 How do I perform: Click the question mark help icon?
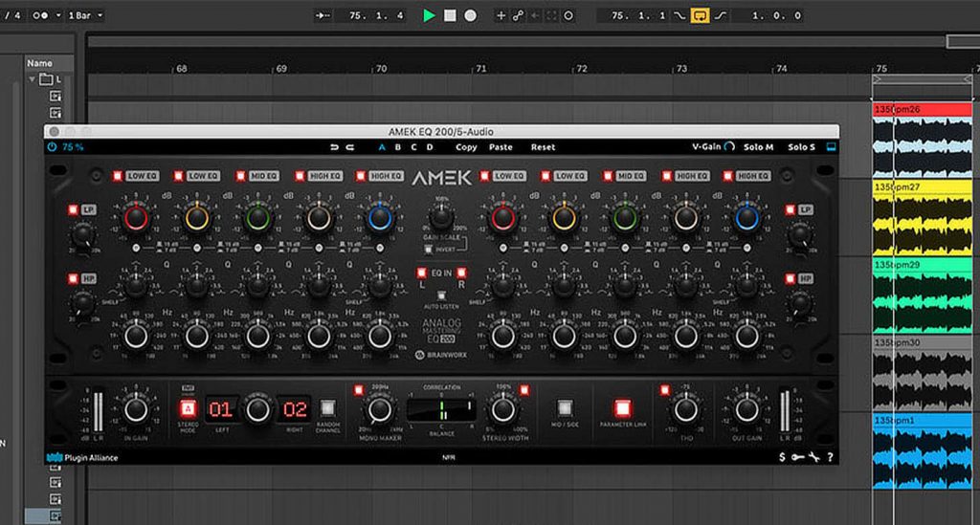coord(830,457)
